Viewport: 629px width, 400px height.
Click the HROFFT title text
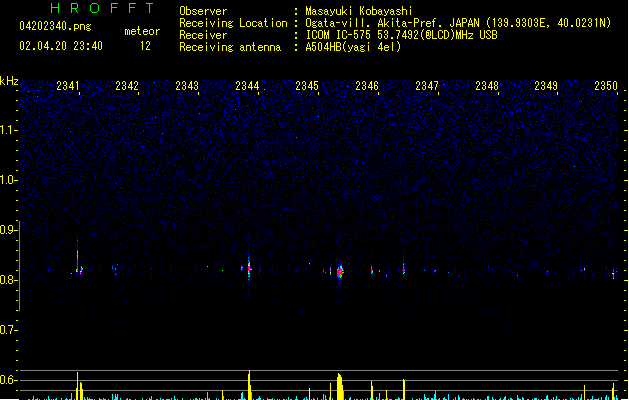[x=102, y=8]
